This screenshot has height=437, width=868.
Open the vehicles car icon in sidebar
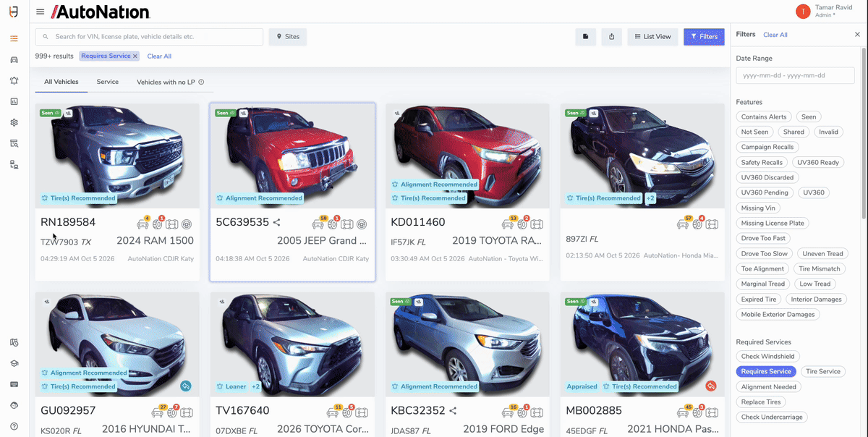pos(14,59)
